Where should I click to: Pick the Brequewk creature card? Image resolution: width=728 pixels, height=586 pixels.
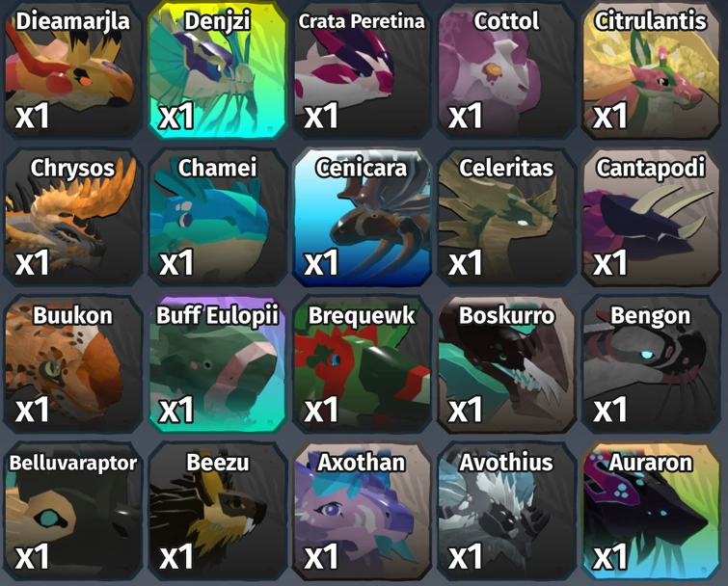coord(362,363)
